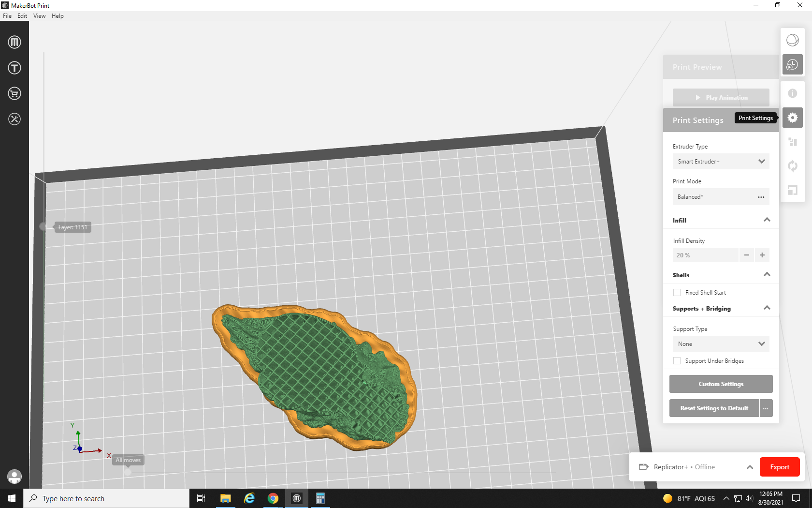This screenshot has width=812, height=508.
Task: Open the MakerBot home icon in sidebar
Action: tap(14, 42)
